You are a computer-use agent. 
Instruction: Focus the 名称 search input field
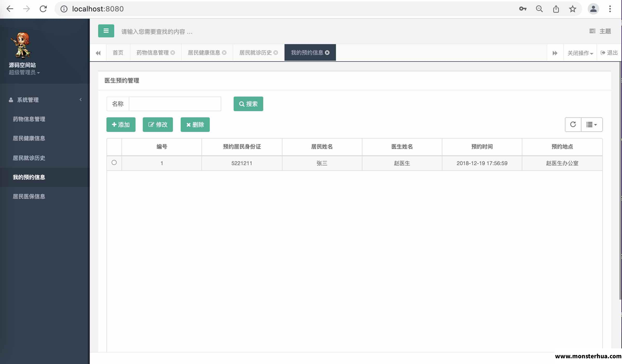pyautogui.click(x=175, y=104)
